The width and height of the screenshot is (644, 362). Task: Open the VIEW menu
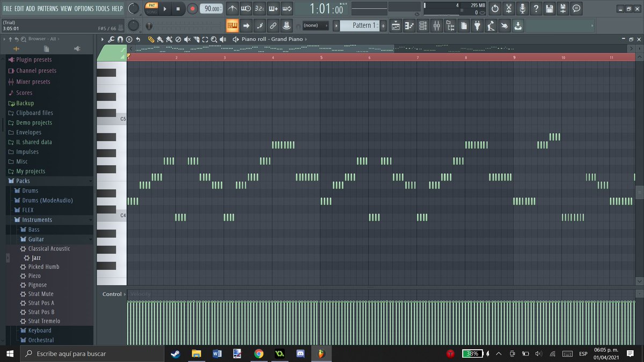pyautogui.click(x=66, y=9)
